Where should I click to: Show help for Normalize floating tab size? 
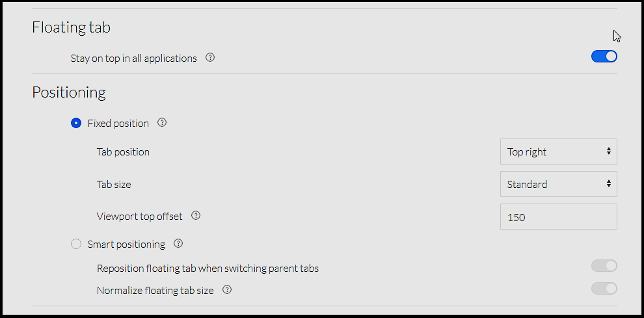(227, 289)
